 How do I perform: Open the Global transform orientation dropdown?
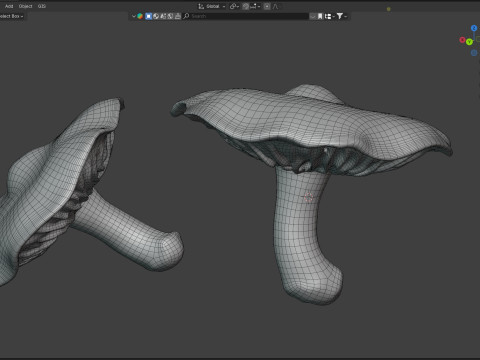click(212, 6)
